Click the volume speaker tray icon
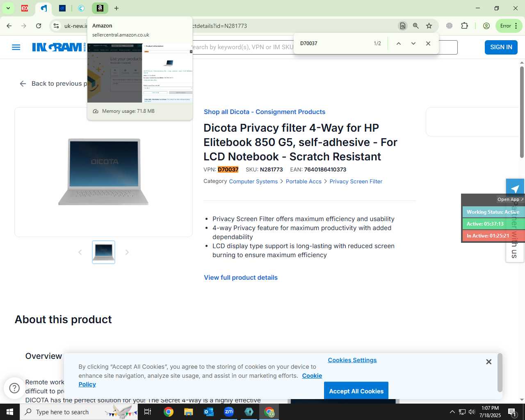This screenshot has width=525, height=420. [x=472, y=412]
